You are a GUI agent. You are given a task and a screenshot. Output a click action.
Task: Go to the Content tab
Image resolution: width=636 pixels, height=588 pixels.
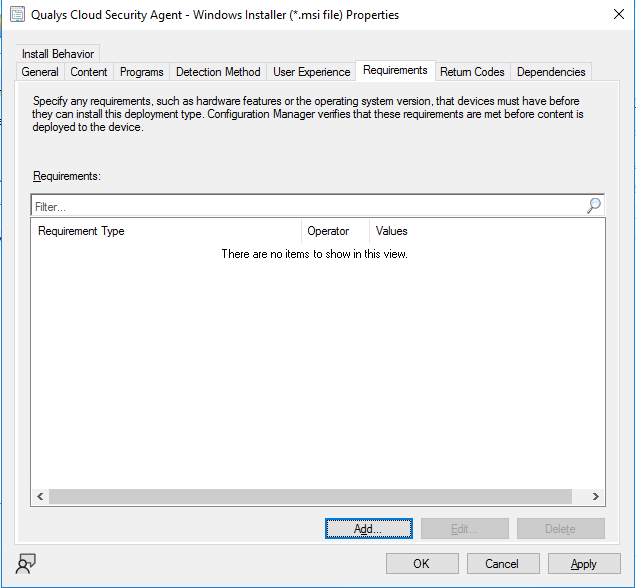point(89,72)
